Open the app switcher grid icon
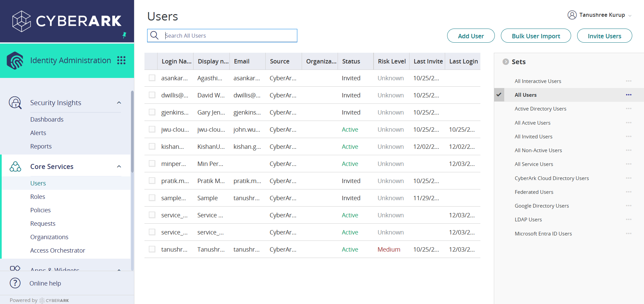 coord(121,60)
